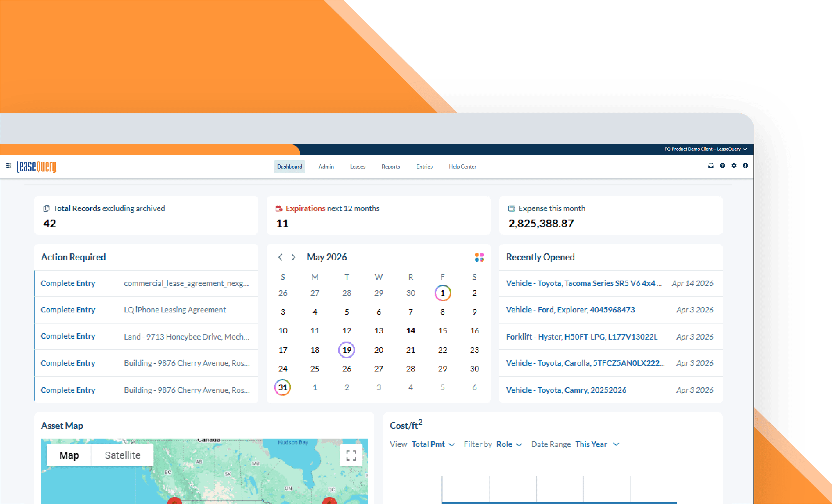Open Vehicle - Ford, Explorer record link
Screen dimensions: 832x504
pyautogui.click(x=570, y=310)
